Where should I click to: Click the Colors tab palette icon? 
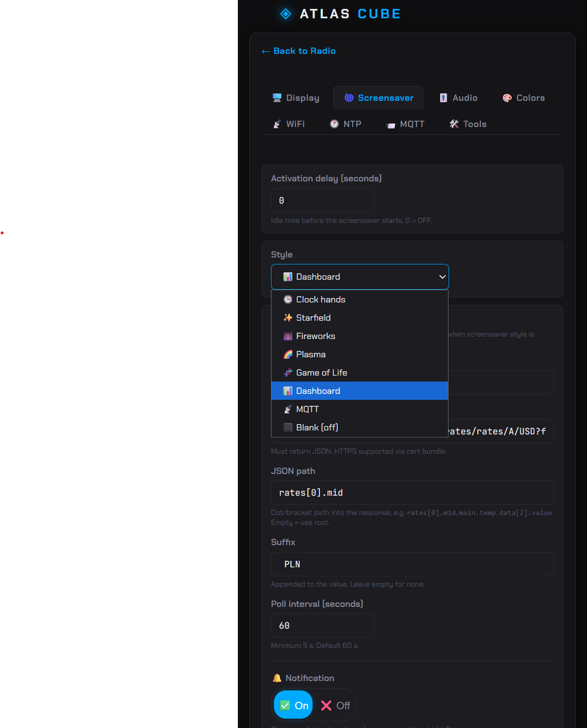coord(507,98)
